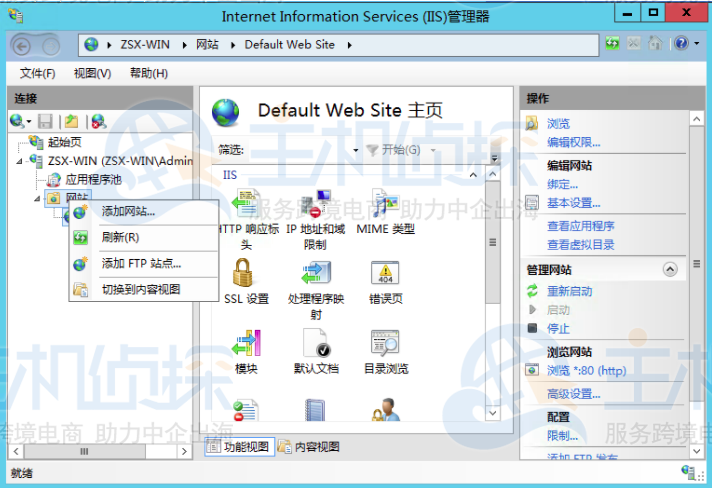
Task: Select the 起始页 tree item
Action: [x=64, y=142]
